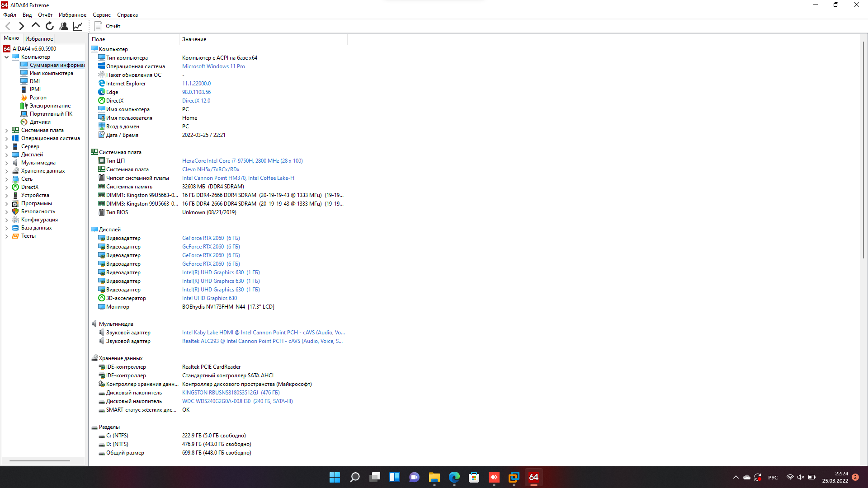The width and height of the screenshot is (868, 488).
Task: Open Realtek ALC293 sound adapter link
Action: [x=262, y=341]
